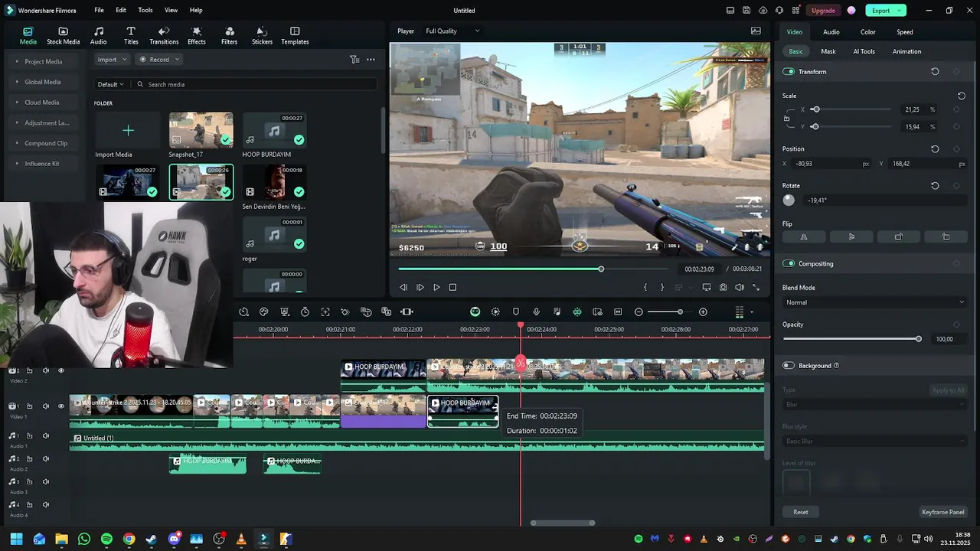This screenshot has height=551, width=980.
Task: Mute the Audio 4 track
Action: tap(46, 505)
